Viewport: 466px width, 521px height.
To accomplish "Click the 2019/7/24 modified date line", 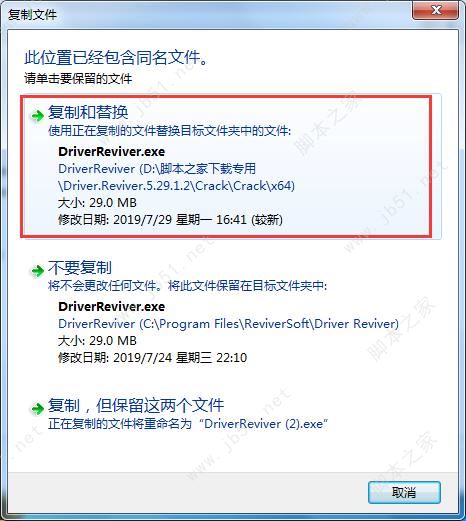I will [153, 358].
